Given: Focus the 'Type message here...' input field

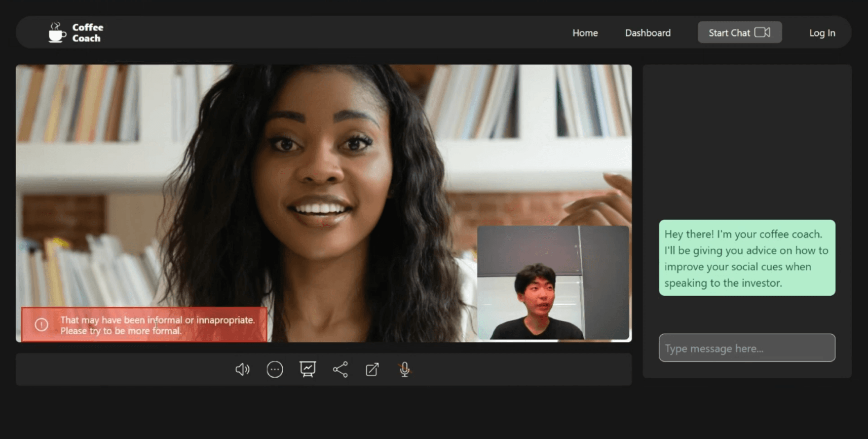Looking at the screenshot, I should [746, 348].
